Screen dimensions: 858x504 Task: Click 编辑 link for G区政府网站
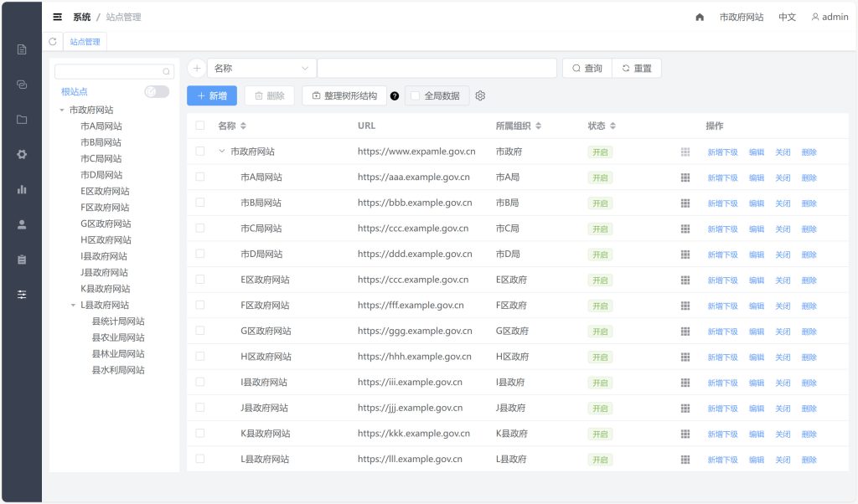tap(757, 332)
